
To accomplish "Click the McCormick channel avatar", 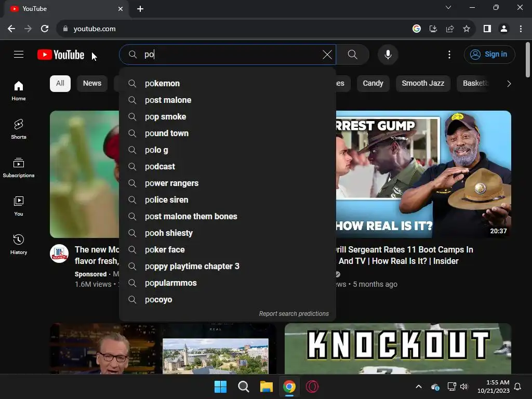I will click(59, 254).
